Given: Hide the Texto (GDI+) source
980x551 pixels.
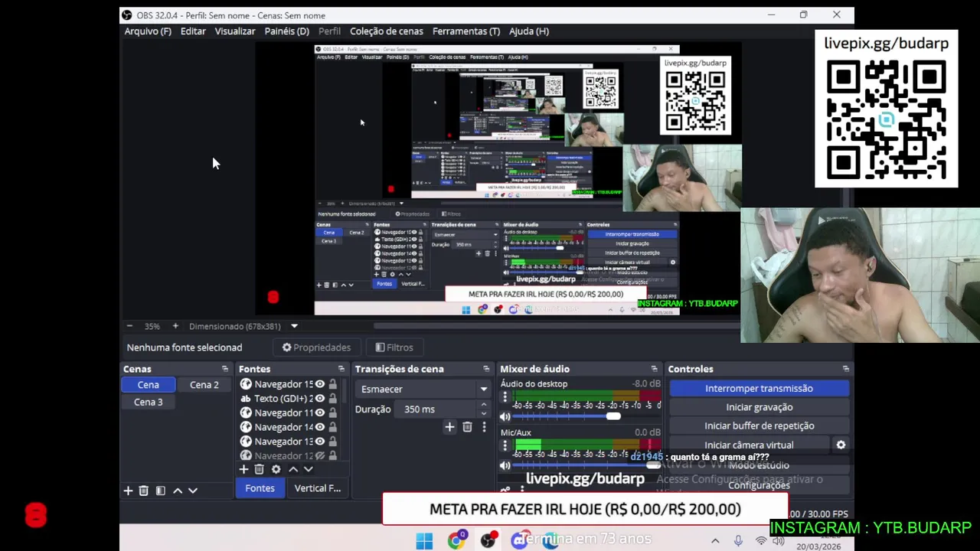Looking at the screenshot, I should tap(320, 398).
